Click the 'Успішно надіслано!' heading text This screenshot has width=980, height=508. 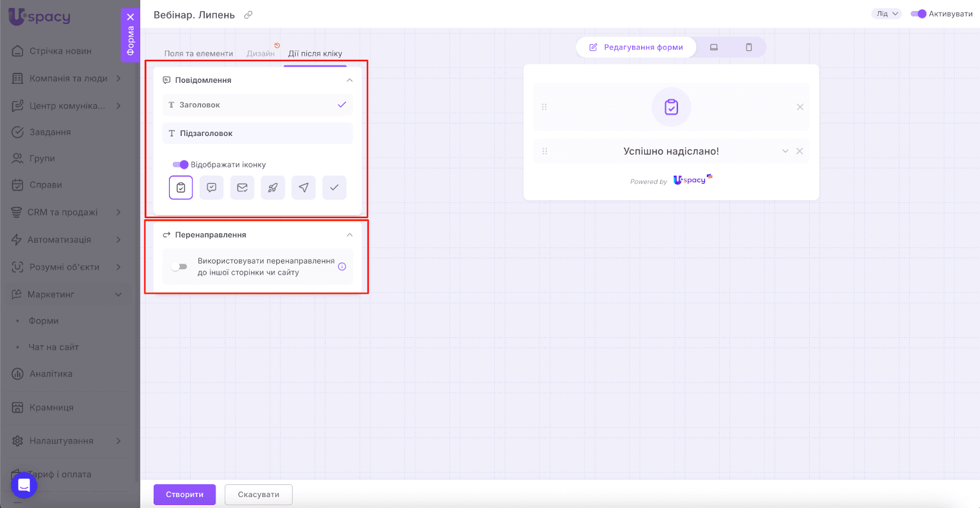pos(671,151)
